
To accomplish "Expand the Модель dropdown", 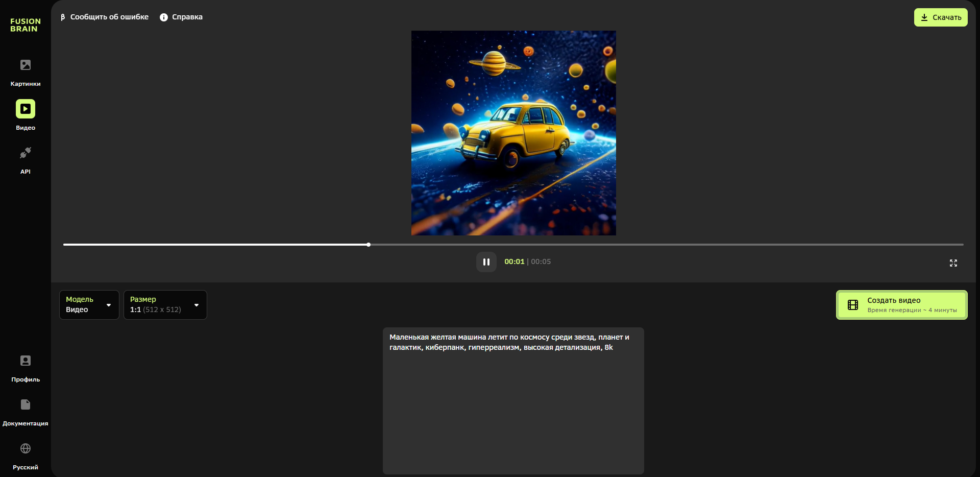I will point(89,305).
